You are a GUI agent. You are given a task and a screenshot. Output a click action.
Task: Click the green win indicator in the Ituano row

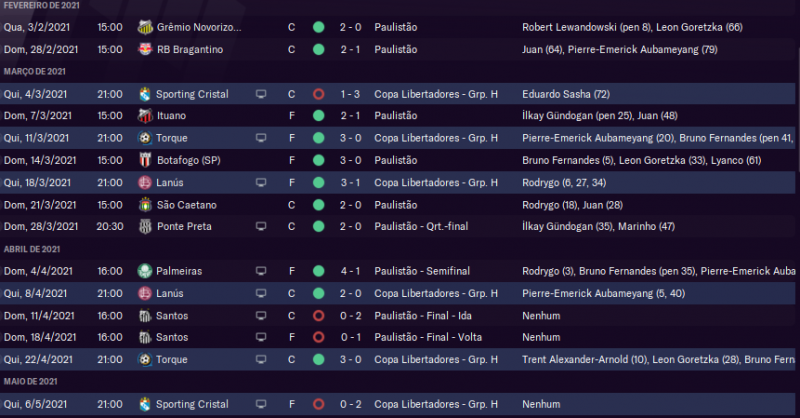click(318, 116)
